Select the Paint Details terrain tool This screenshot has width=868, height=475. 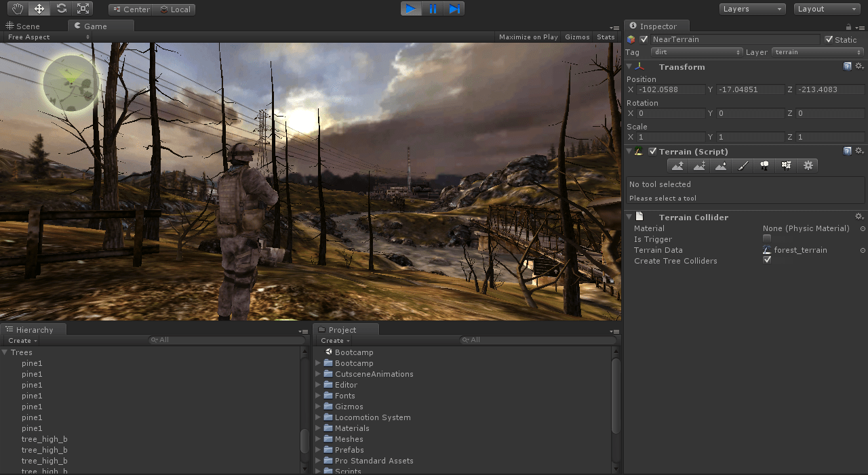tap(786, 165)
